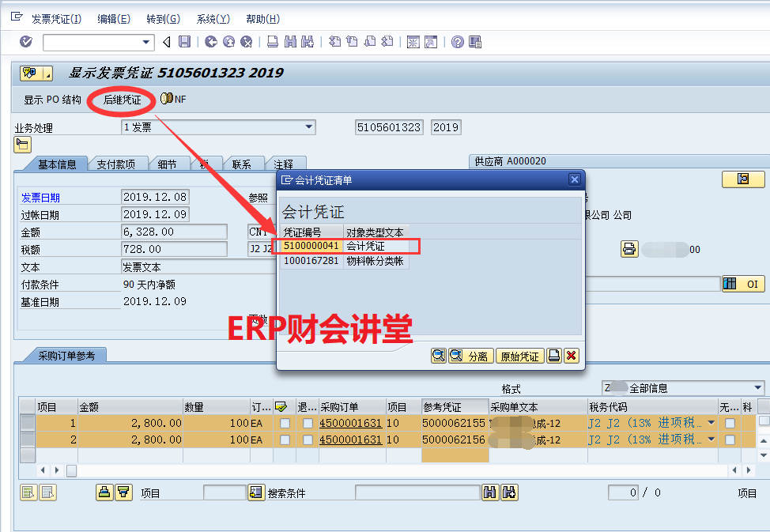Click red cancel icon in voucher list dialog
770x532 pixels.
point(571,356)
